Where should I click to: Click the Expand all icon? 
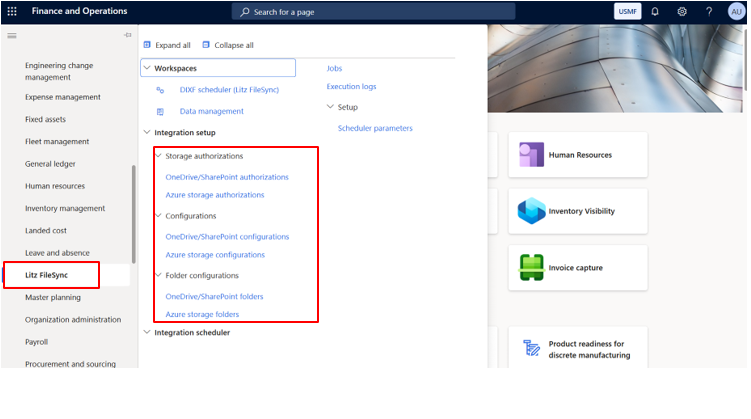147,45
